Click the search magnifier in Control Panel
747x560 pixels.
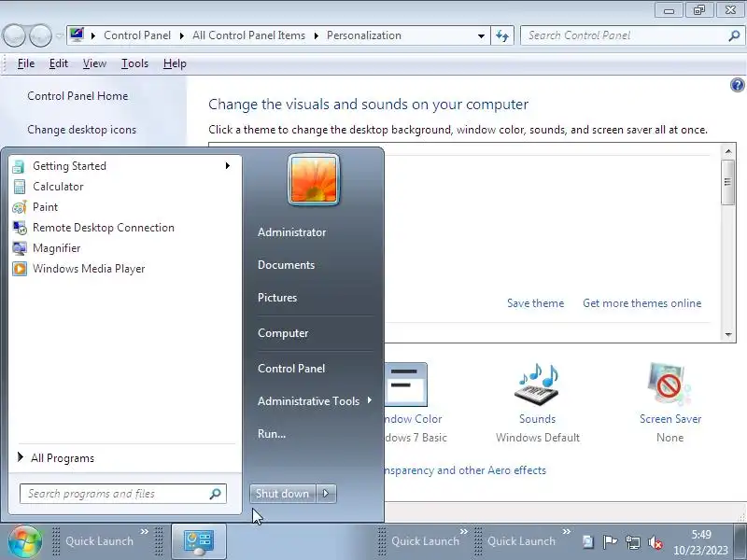pos(734,35)
